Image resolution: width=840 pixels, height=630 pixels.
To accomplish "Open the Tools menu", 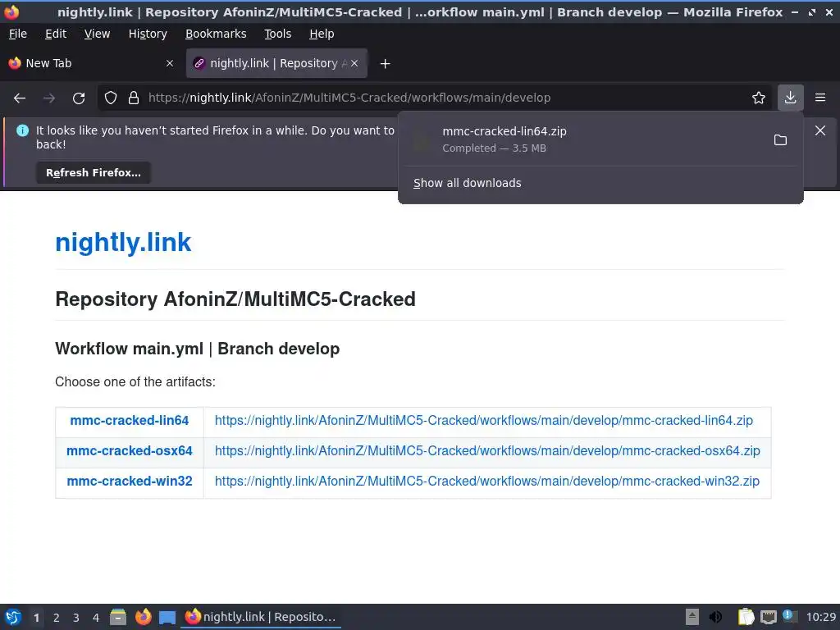I will [277, 34].
